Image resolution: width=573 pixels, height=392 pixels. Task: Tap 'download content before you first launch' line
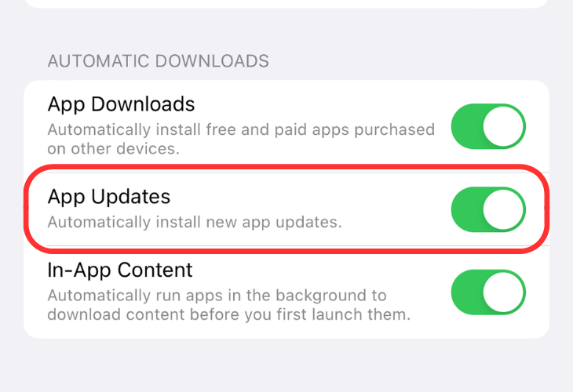point(229,314)
